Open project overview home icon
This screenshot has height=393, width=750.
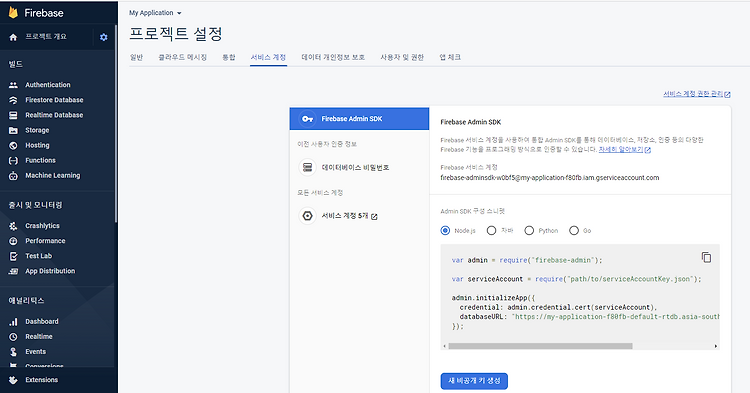(x=13, y=37)
